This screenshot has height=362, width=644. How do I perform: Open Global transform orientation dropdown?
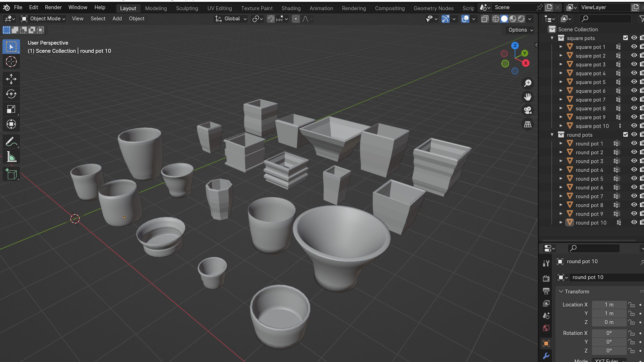[231, 19]
